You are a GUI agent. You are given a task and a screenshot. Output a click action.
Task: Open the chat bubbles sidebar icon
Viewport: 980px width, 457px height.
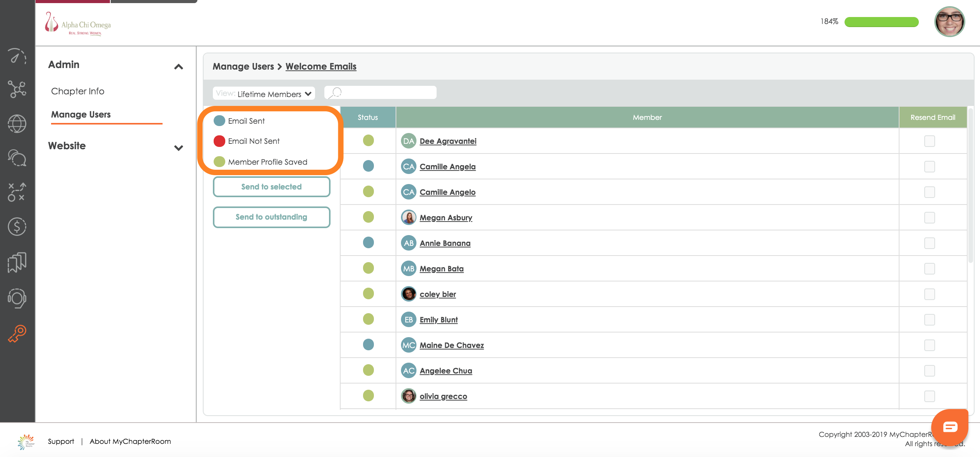[17, 158]
